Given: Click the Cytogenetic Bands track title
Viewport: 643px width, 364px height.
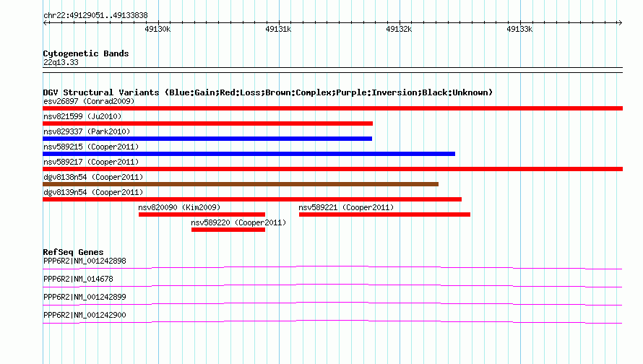Looking at the screenshot, I should (86, 53).
